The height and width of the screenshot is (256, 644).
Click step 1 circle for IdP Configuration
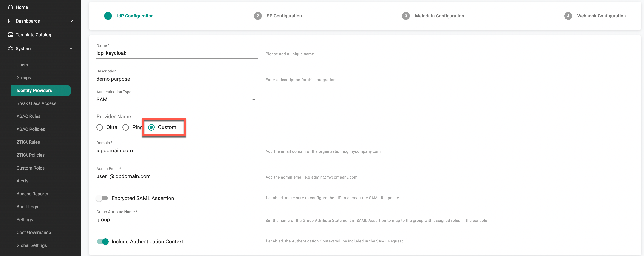click(108, 16)
